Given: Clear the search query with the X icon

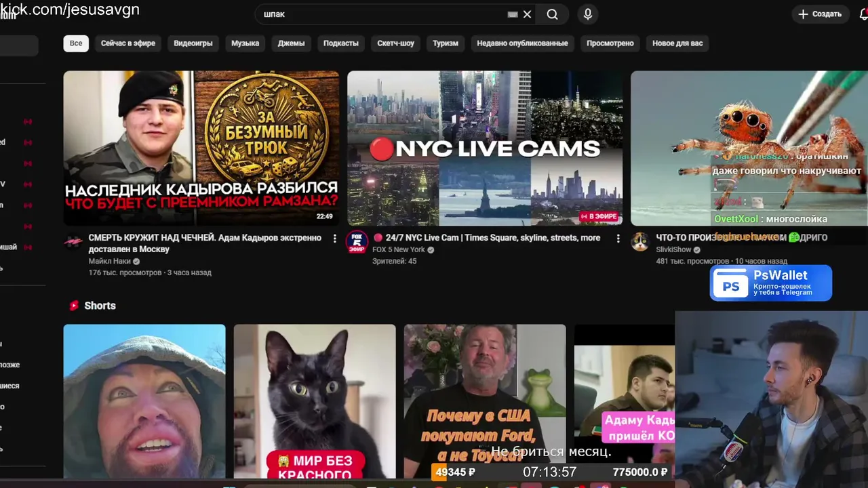Looking at the screenshot, I should [527, 14].
